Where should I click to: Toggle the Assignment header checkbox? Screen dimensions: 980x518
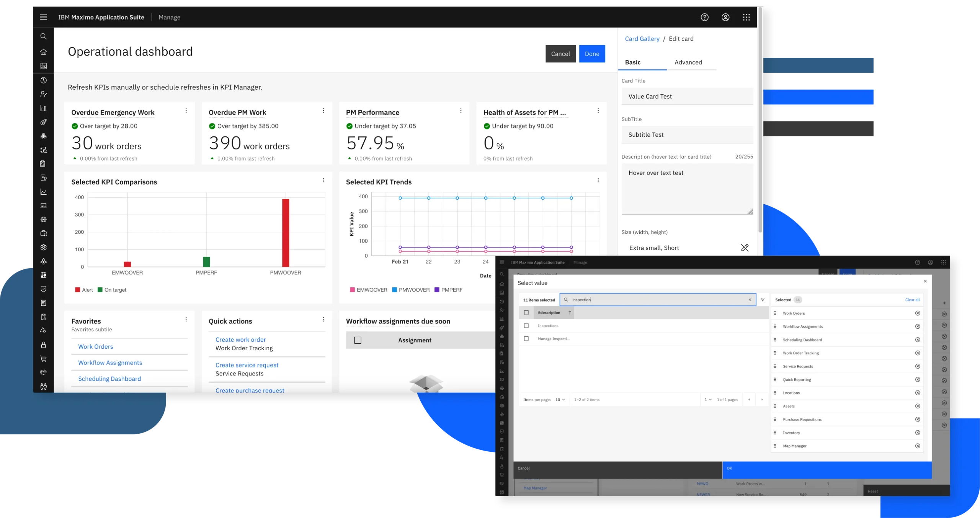pyautogui.click(x=358, y=340)
